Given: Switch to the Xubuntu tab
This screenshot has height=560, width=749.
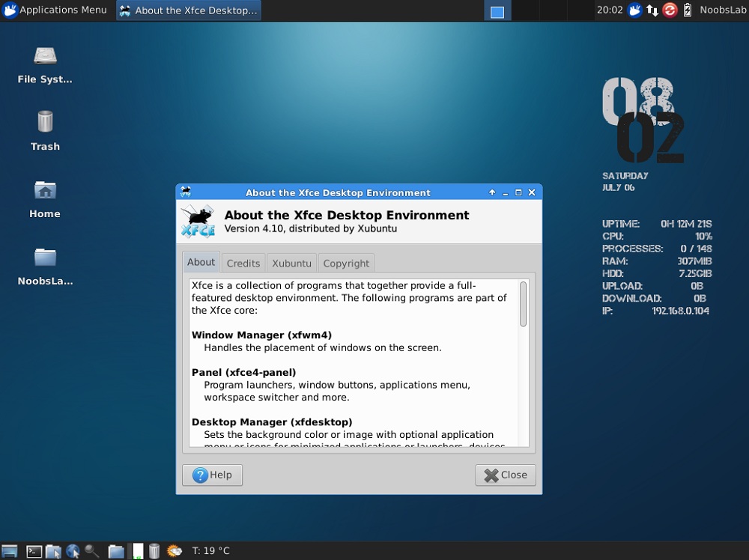Looking at the screenshot, I should 291,263.
